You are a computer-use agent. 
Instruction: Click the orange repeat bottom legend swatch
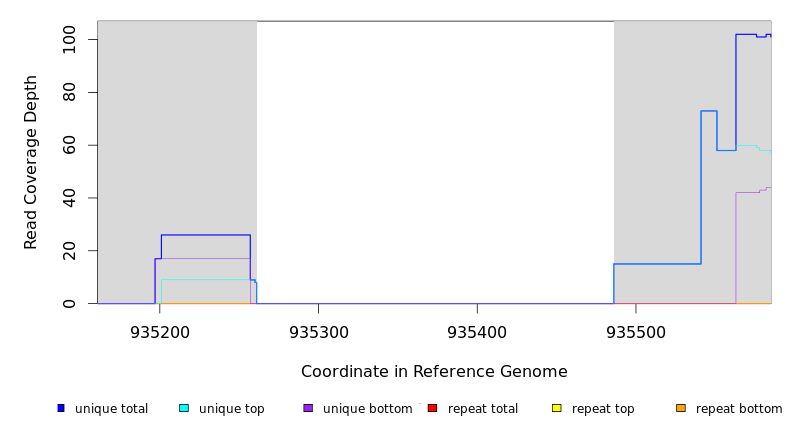[x=681, y=408]
